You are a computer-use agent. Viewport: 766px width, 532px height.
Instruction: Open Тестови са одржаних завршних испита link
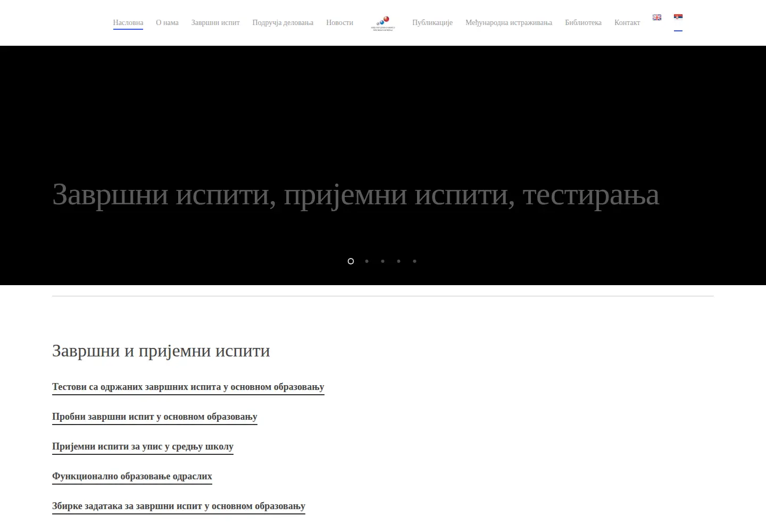(188, 387)
